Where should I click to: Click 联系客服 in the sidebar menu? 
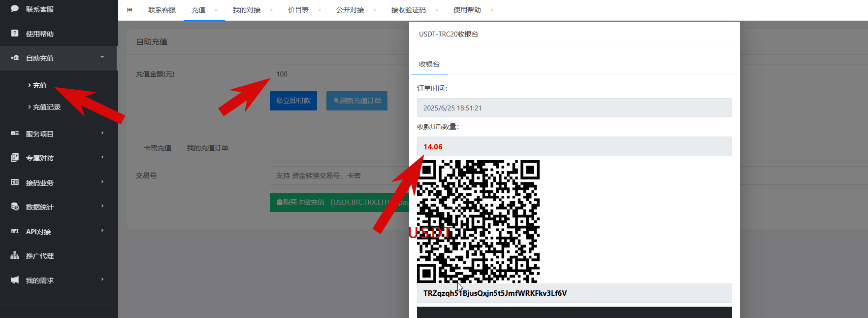40,9
